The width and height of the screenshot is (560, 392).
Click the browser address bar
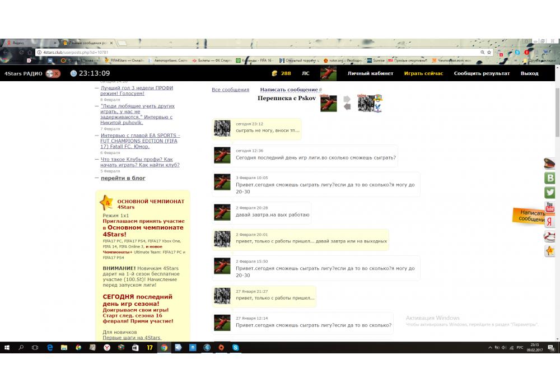[252, 52]
